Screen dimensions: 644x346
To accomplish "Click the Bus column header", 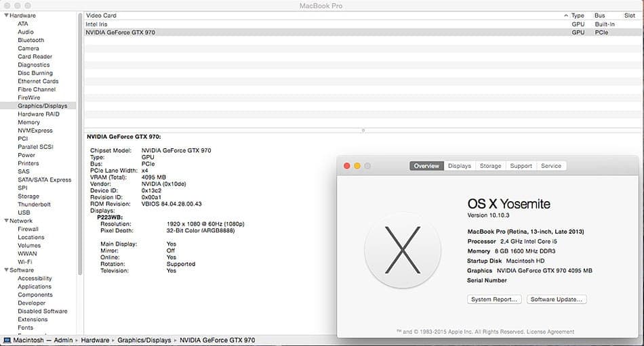I will pos(600,16).
